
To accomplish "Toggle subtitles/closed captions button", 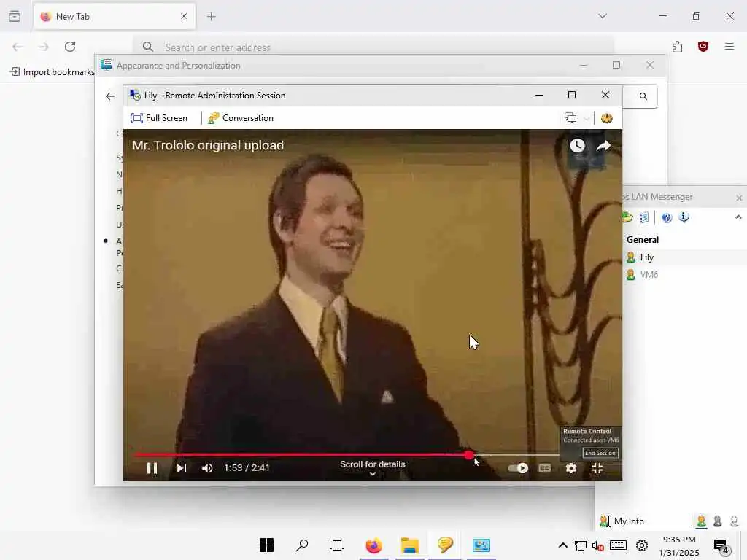I will coord(544,468).
